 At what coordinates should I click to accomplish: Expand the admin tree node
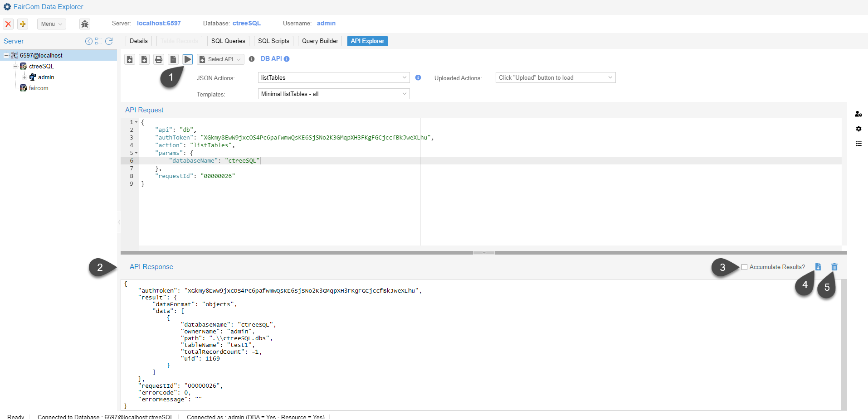(x=24, y=77)
